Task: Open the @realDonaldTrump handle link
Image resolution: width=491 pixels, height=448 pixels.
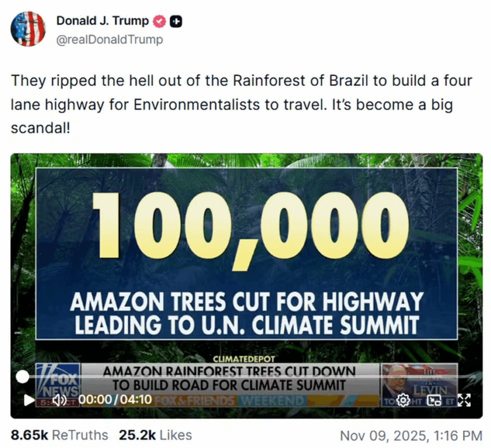Action: (110, 40)
